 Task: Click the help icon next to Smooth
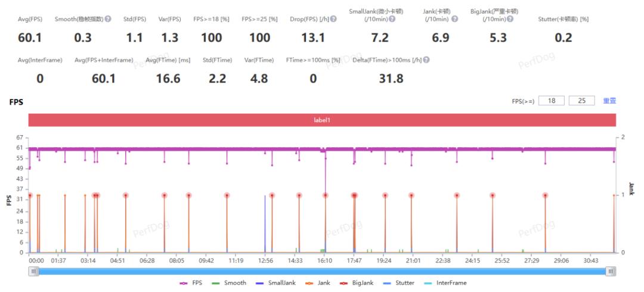[x=107, y=19]
